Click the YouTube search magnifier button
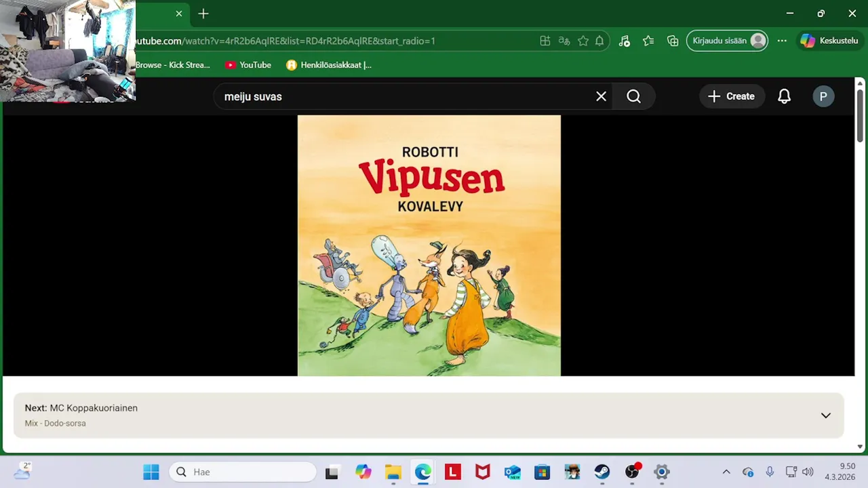The image size is (868, 488). coord(633,96)
